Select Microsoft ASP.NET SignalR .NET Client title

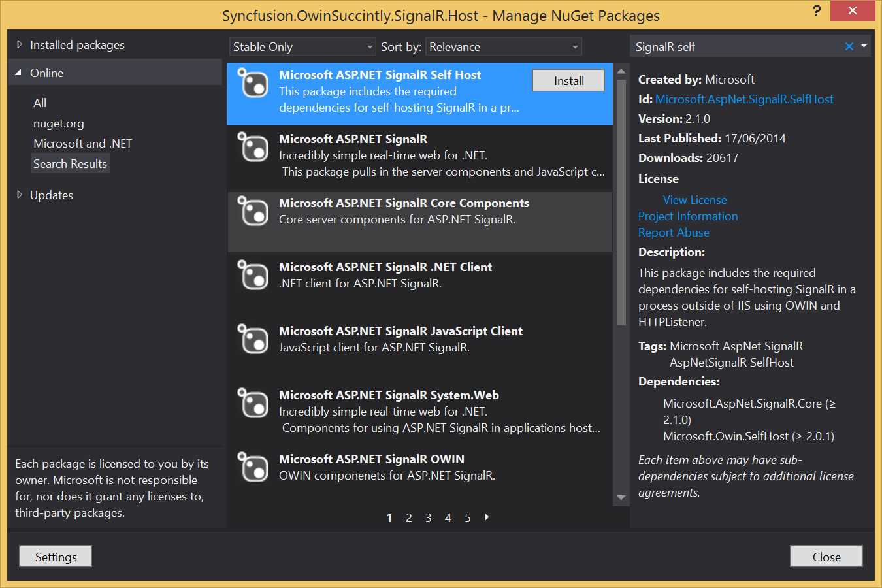[385, 267]
